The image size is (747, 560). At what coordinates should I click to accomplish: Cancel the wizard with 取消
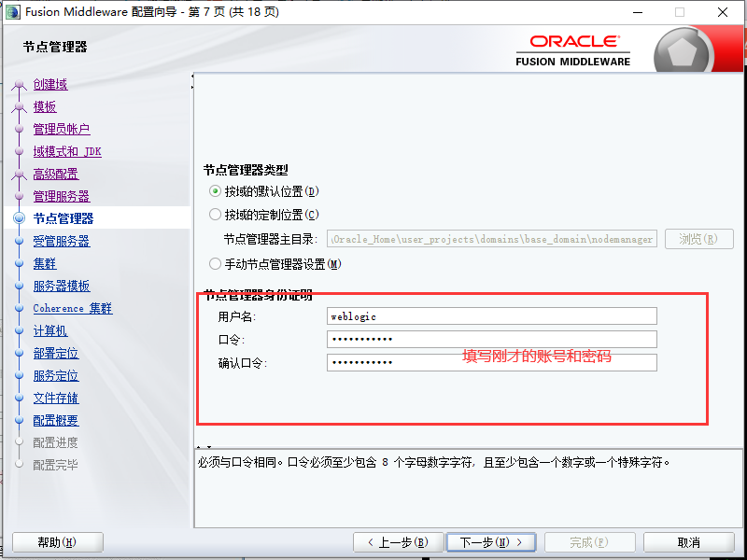(x=688, y=542)
